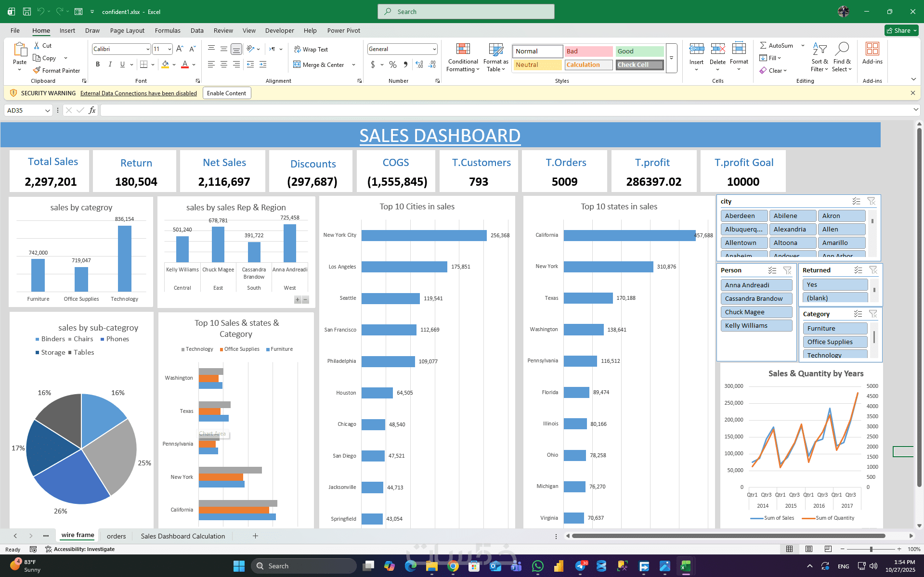
Task: Click the Enable Content button
Action: pos(226,93)
